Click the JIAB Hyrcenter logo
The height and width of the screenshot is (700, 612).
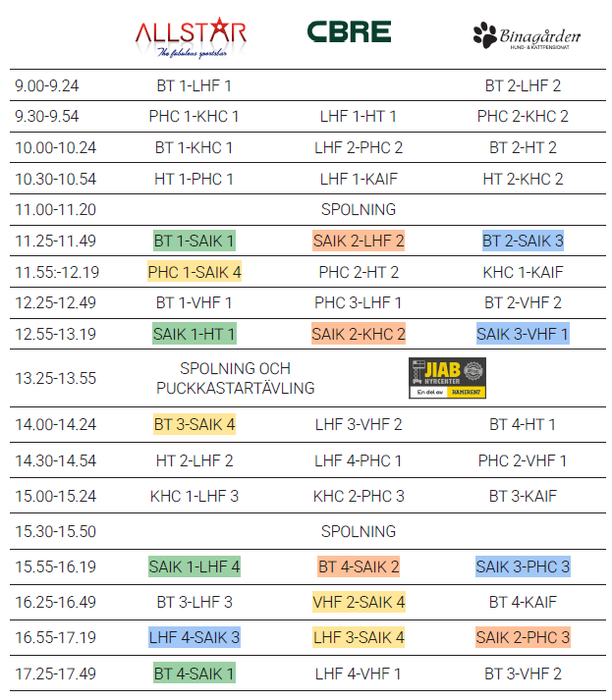[x=447, y=378]
